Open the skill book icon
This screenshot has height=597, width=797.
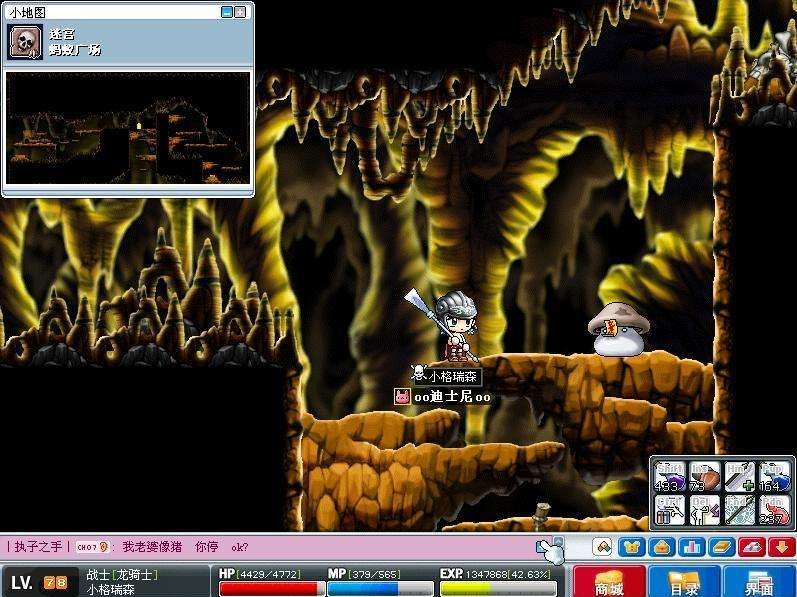722,548
